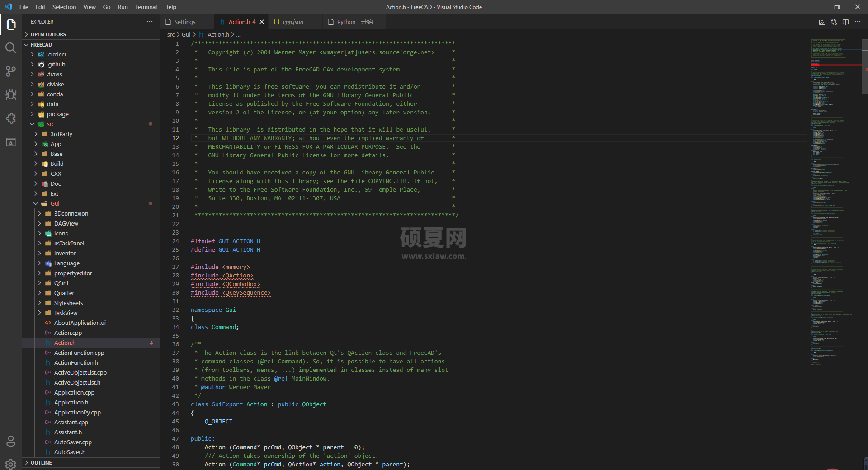The width and height of the screenshot is (868, 470).
Task: Expand the 3rdParty folder
Action: point(36,134)
